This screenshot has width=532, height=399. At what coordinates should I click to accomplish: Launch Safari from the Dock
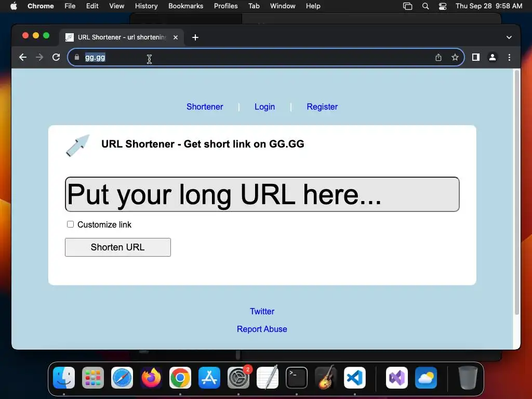point(122,378)
